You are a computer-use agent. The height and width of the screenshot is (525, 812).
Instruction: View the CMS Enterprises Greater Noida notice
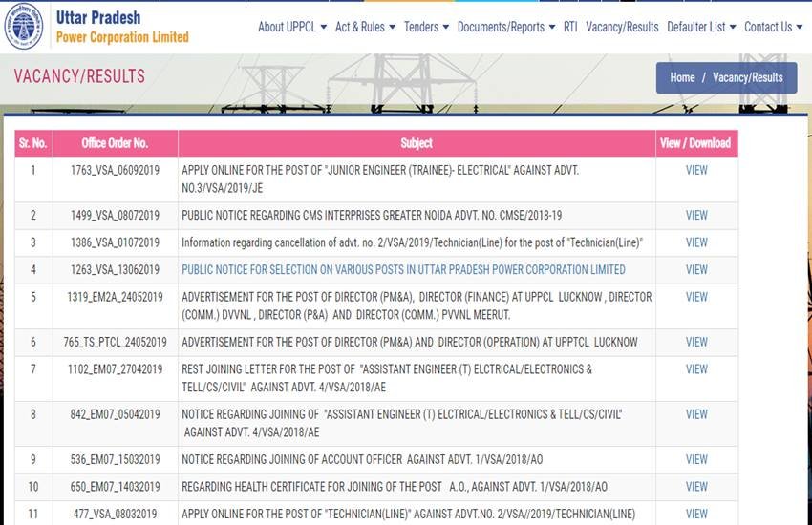tap(696, 216)
